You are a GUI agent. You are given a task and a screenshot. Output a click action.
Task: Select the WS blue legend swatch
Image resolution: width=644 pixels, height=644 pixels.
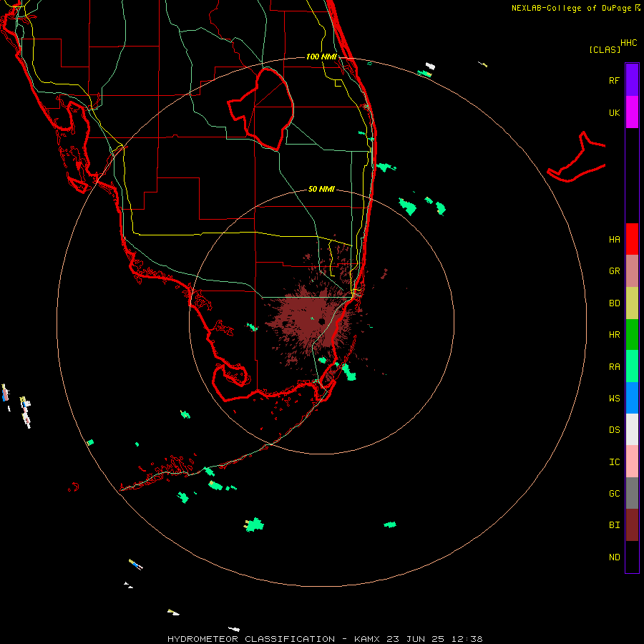(632, 398)
